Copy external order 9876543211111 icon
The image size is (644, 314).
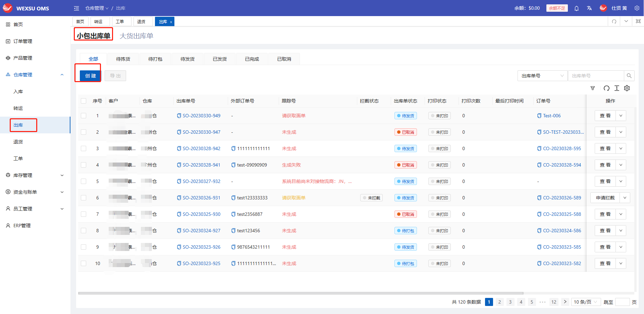point(233,247)
